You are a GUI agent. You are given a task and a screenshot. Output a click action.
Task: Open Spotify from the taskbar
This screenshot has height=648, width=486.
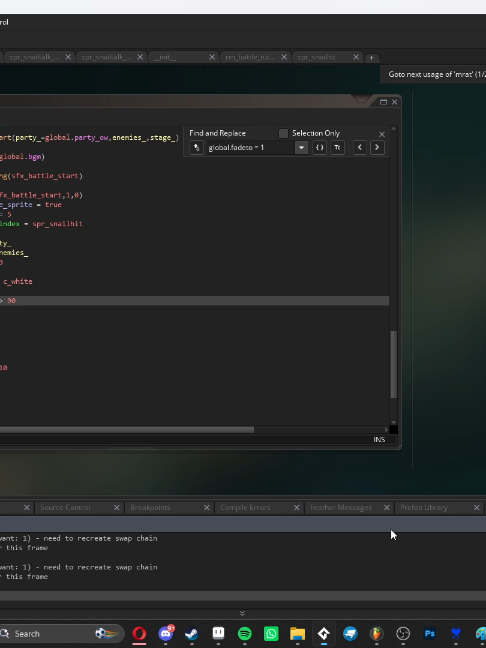point(245,633)
